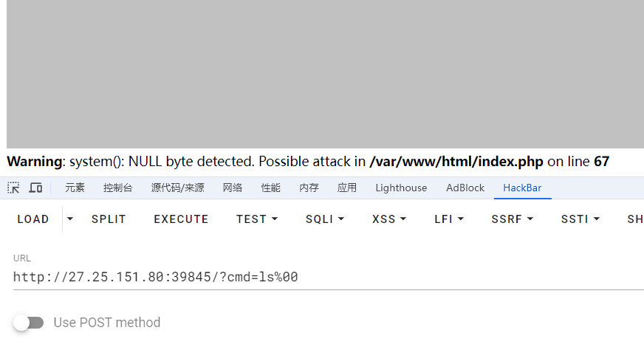Toggle the device toolbar icon

[x=35, y=188]
